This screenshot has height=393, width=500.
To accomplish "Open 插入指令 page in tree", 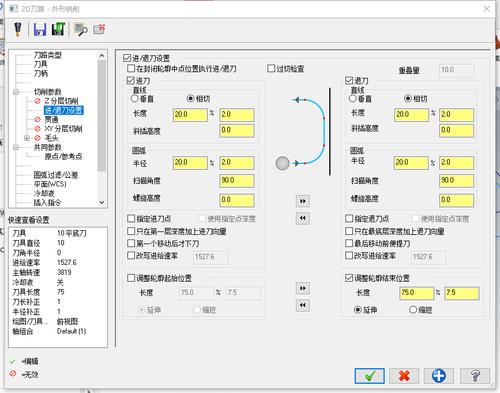I will click(x=47, y=202).
